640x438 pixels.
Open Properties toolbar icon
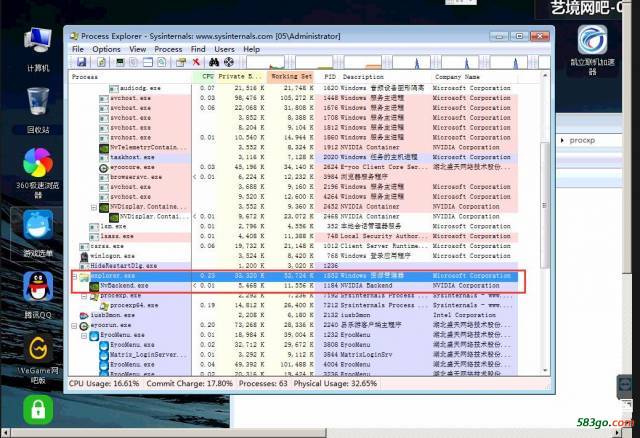pyautogui.click(x=180, y=62)
